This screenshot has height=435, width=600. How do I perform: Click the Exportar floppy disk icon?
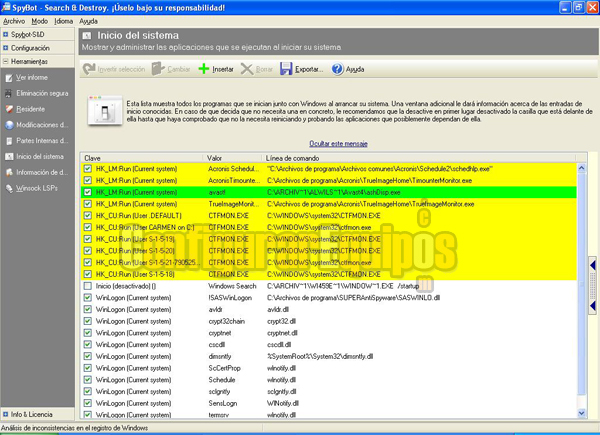tap(286, 69)
